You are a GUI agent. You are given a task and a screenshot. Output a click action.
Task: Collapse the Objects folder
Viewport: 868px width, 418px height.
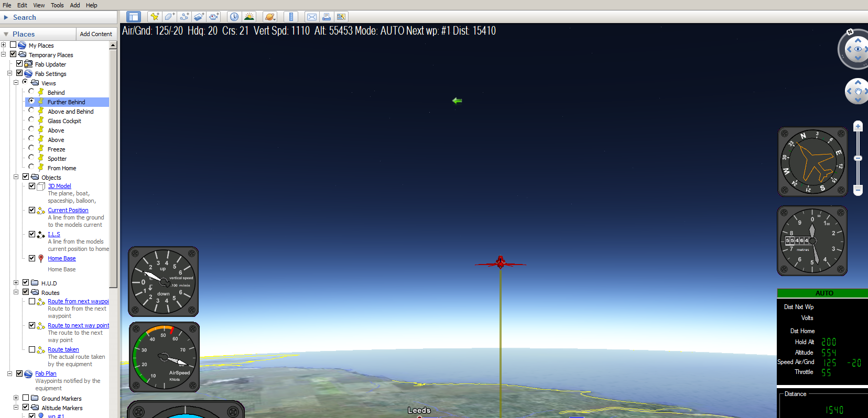[x=16, y=177]
